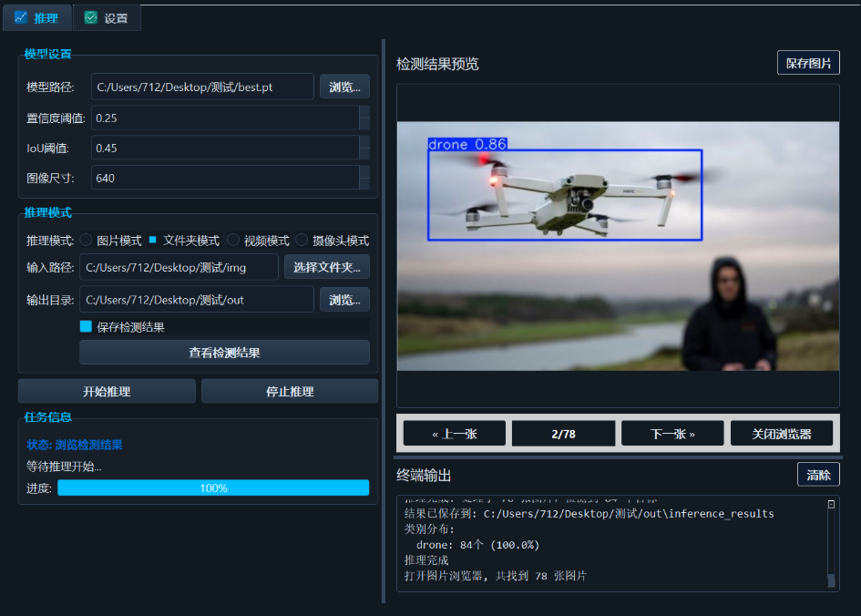The width and height of the screenshot is (861, 616).
Task: Click the 结果已保存到 terminal line
Action: tap(589, 514)
